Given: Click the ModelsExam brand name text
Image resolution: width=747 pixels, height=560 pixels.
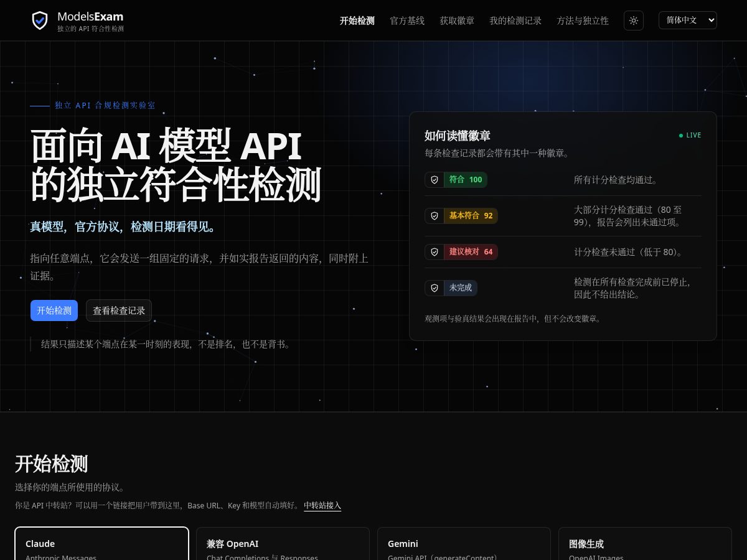Looking at the screenshot, I should coord(90,17).
